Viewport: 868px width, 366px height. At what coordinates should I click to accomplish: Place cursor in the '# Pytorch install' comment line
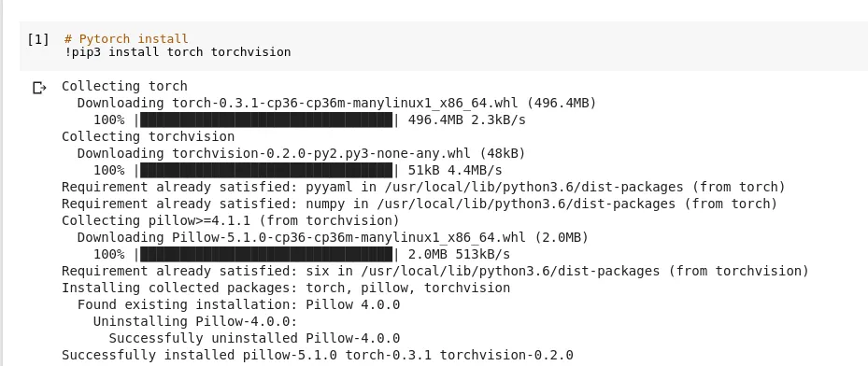click(126, 38)
